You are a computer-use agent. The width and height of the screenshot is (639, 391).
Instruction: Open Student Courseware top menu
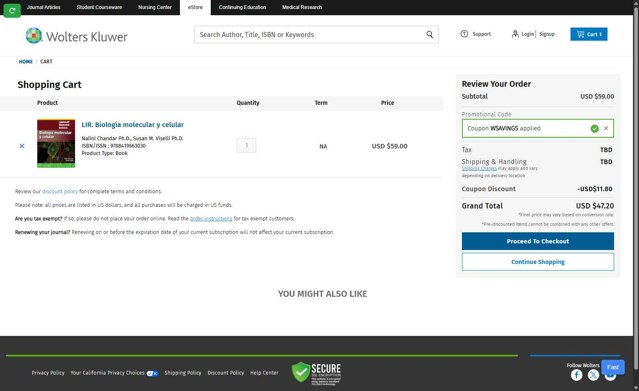99,7
